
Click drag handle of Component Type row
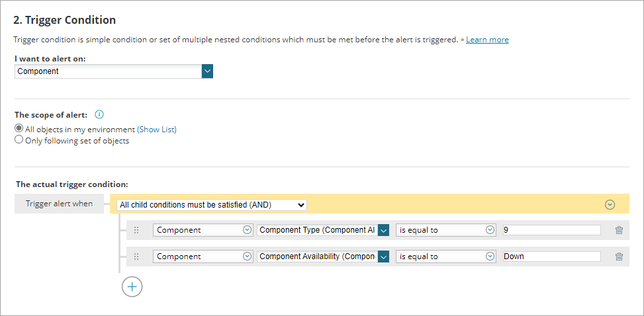[136, 230]
